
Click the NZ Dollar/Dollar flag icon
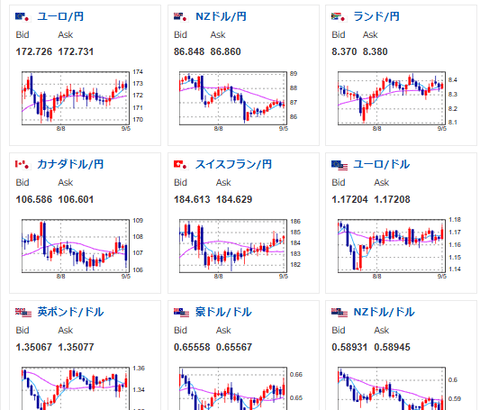click(x=339, y=312)
